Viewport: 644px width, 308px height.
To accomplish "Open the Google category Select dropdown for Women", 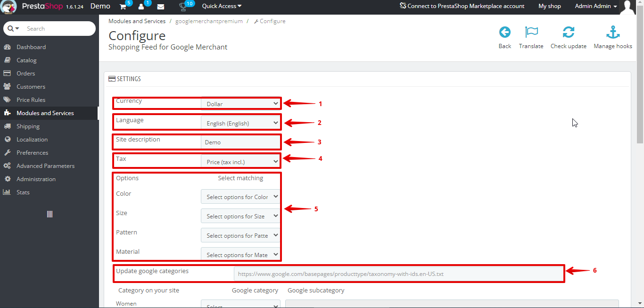I will [x=240, y=304].
